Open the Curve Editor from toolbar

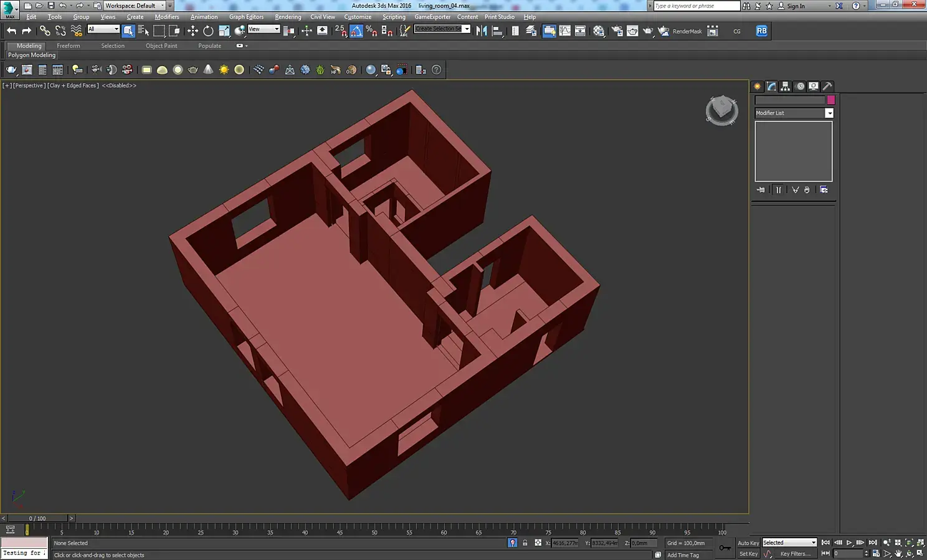point(565,31)
